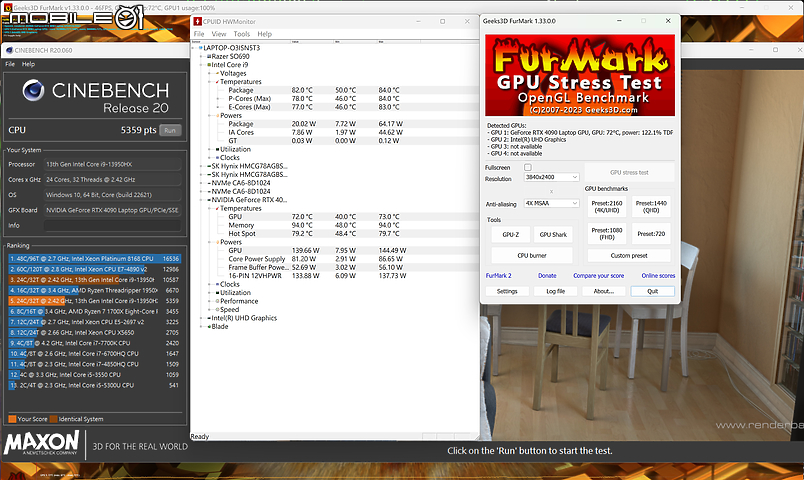The height and width of the screenshot is (480, 804).
Task: Click the HWMonitor title bar app icon
Action: point(197,21)
